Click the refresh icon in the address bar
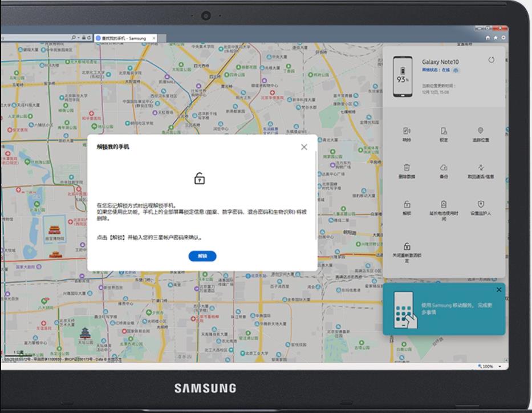Viewport: 532px width, 413px height. click(x=89, y=38)
